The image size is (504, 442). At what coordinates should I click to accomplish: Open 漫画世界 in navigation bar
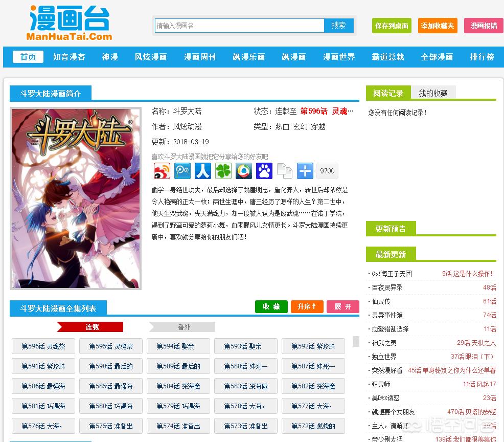pos(339,57)
